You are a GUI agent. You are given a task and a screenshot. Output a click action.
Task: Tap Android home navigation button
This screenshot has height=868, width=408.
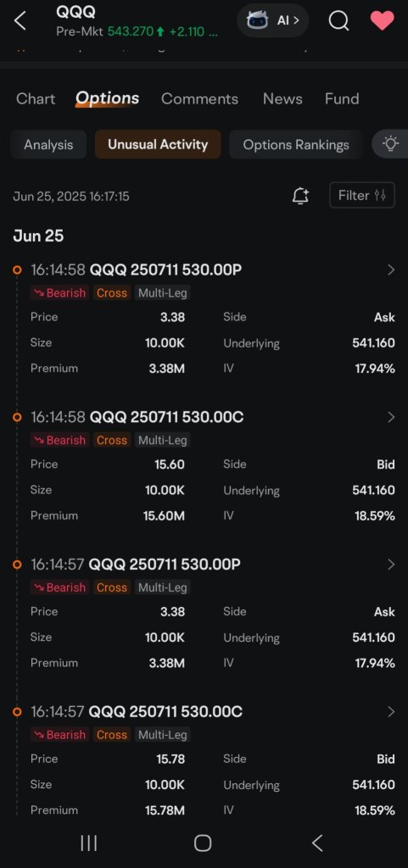click(203, 843)
